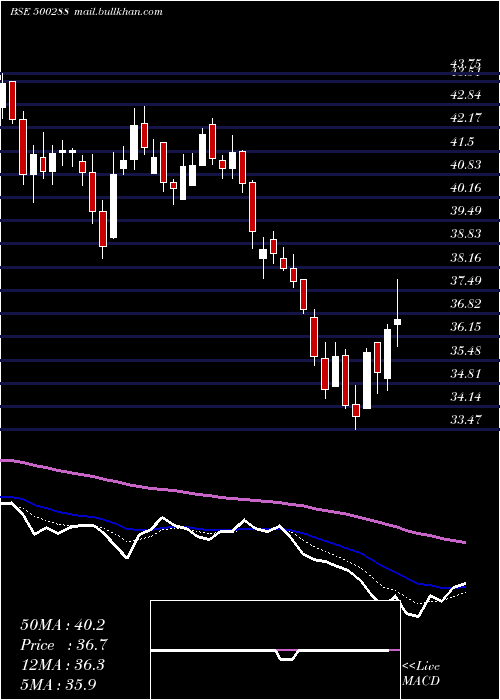Click the 37.49 price axis label
Viewport: 500px width, 700px height.
pos(466,281)
